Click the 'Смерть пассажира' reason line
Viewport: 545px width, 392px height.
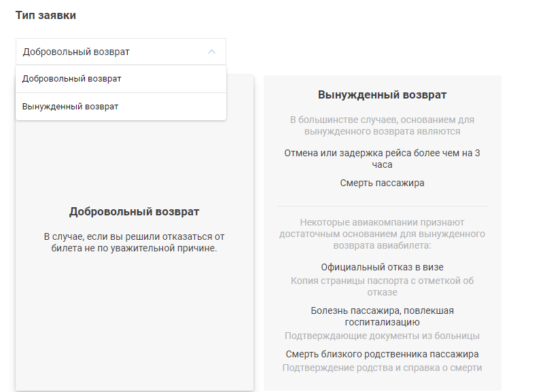(x=382, y=183)
